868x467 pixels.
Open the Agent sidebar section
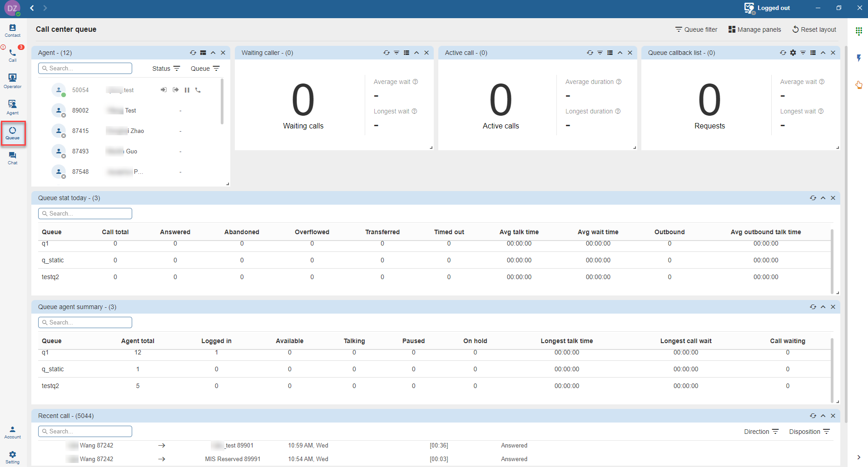tap(13, 107)
